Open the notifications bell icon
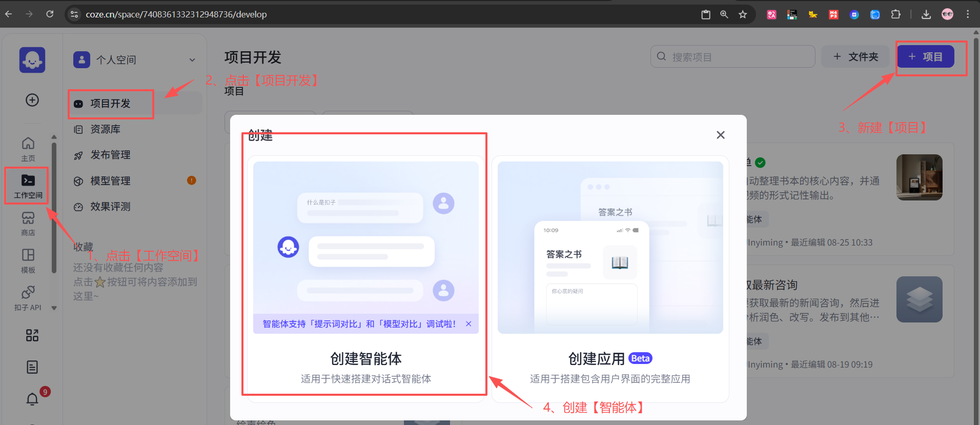980x425 pixels. coord(32,399)
